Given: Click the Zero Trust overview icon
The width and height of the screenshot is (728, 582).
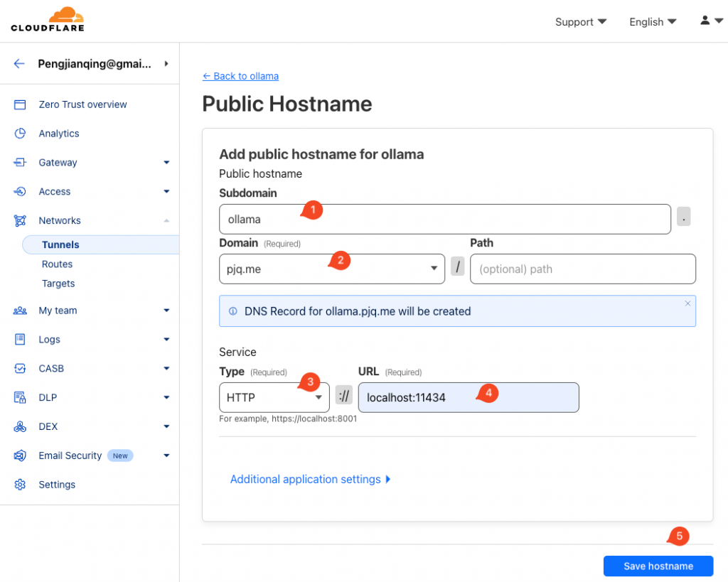Looking at the screenshot, I should [x=20, y=104].
